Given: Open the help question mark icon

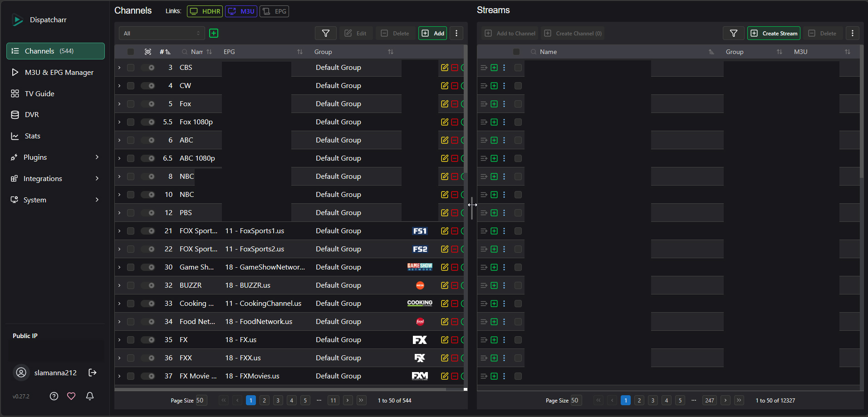Looking at the screenshot, I should tap(54, 396).
